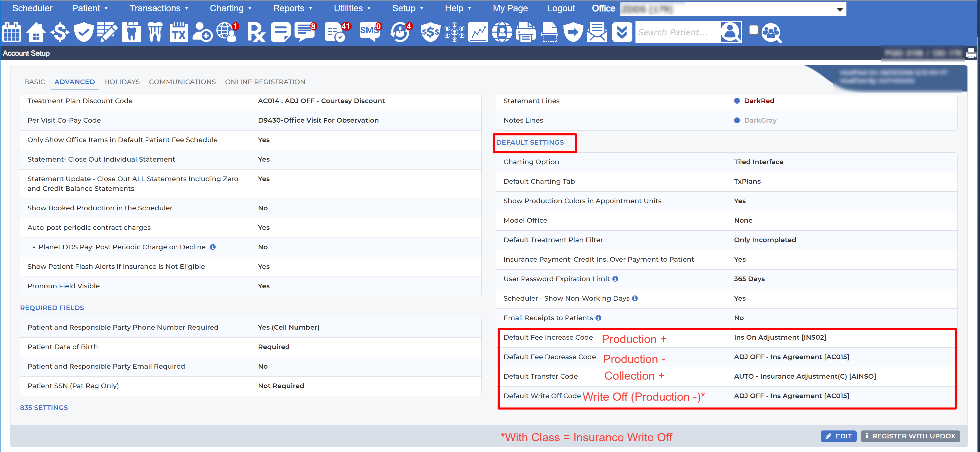Click REGISTER WITH UPDOX button
Screen dimensions: 980x452
click(910, 436)
